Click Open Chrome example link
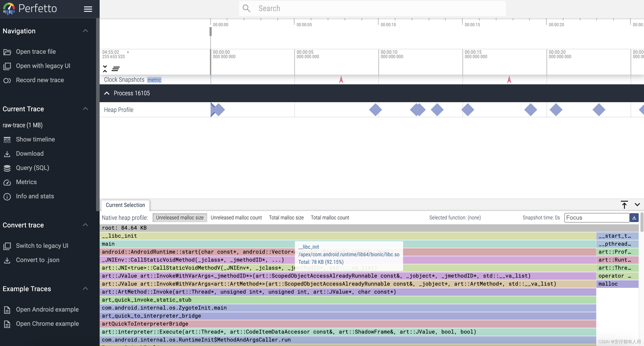The width and height of the screenshot is (644, 346). (47, 324)
